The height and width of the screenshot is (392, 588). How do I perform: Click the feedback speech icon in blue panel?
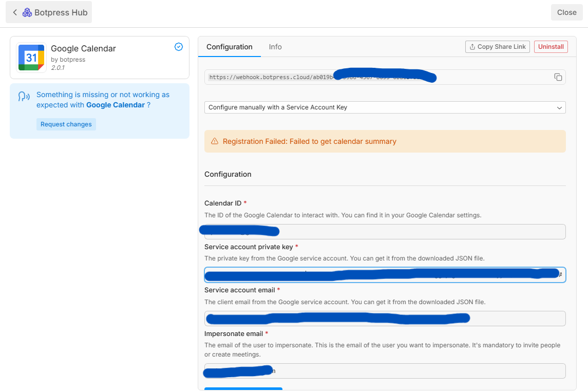(24, 97)
